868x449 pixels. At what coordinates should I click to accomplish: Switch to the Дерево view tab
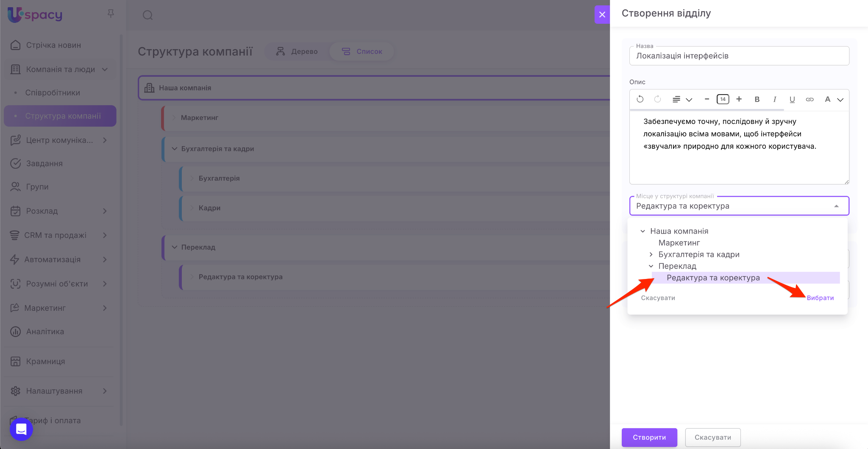[x=297, y=51]
